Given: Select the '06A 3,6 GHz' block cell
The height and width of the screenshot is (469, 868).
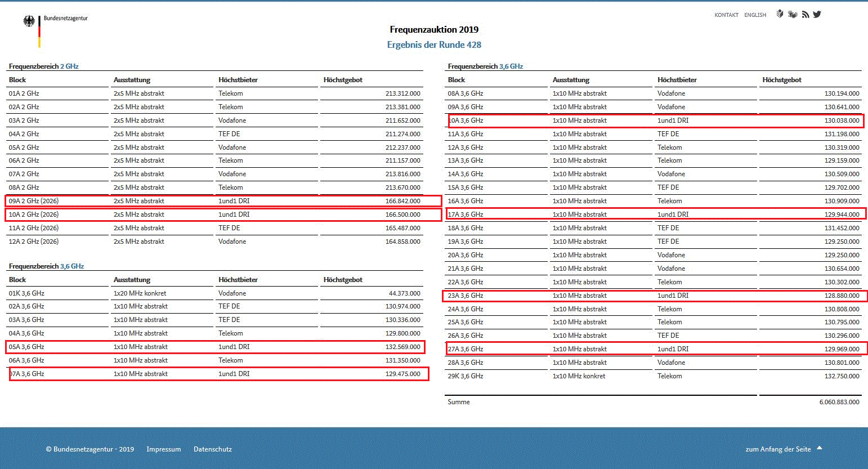Looking at the screenshot, I should coord(26,360).
